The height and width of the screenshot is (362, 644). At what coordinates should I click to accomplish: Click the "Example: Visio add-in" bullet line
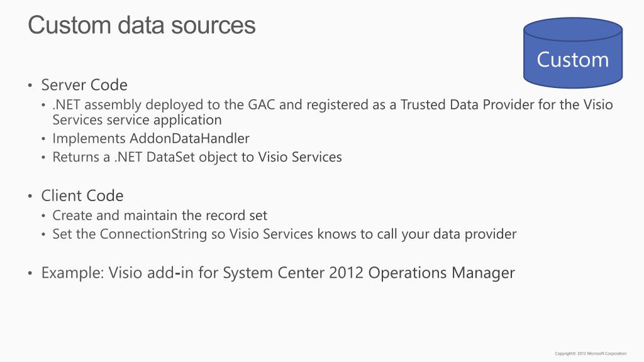tap(278, 273)
